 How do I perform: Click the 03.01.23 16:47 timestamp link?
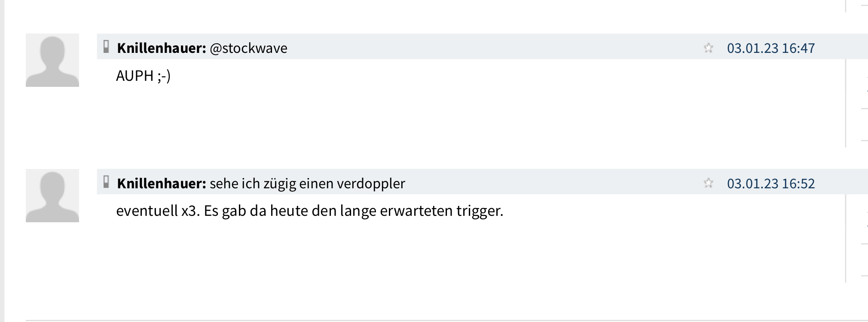click(x=770, y=48)
